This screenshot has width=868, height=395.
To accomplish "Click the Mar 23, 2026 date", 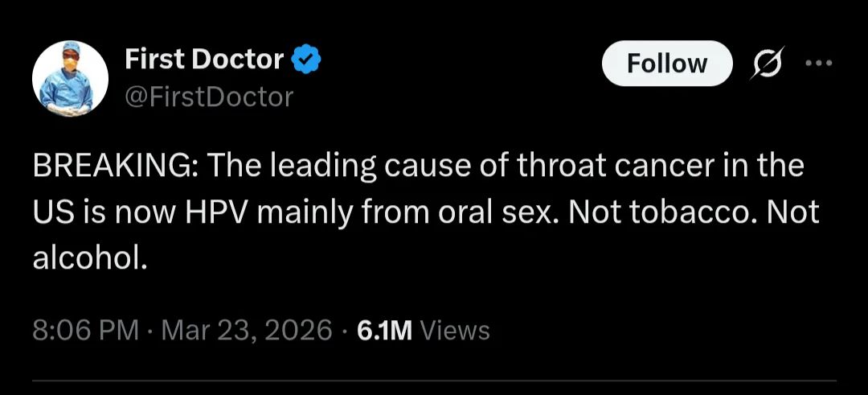I will coord(248,330).
